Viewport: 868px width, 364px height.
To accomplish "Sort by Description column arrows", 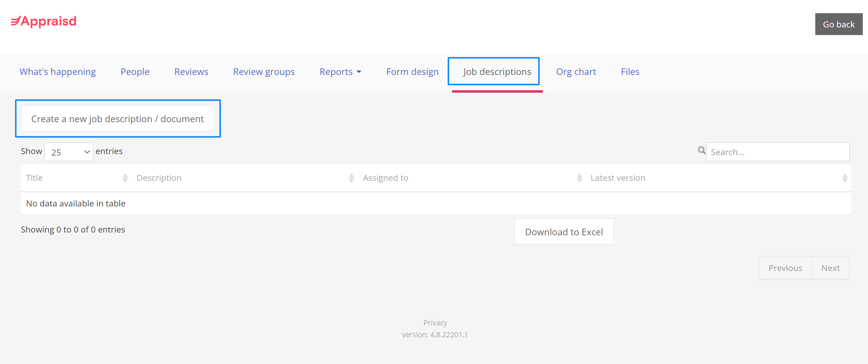I will coord(351,178).
